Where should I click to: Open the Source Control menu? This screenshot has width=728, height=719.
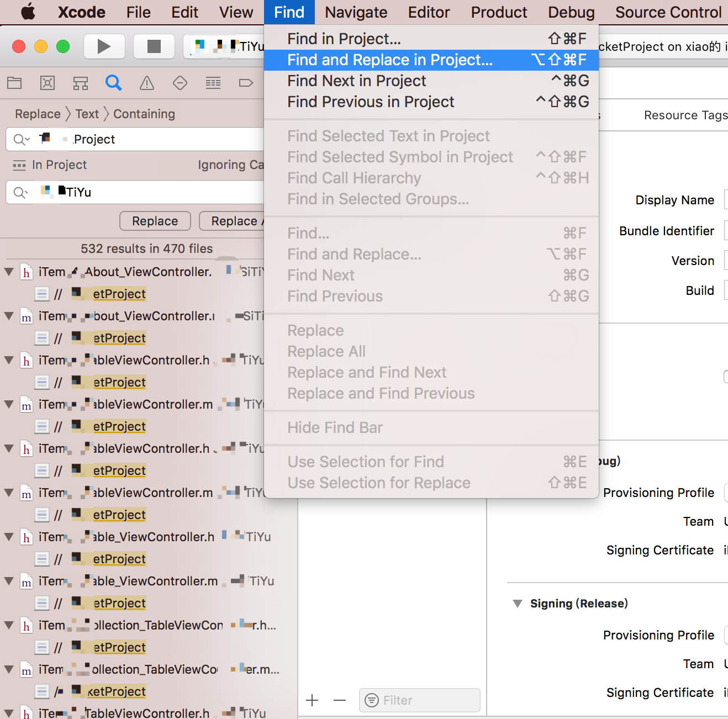tap(668, 12)
